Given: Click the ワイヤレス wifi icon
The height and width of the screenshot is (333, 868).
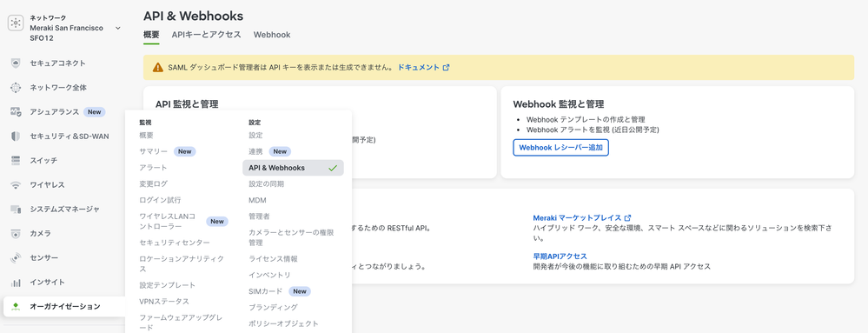Looking at the screenshot, I should tap(16, 185).
